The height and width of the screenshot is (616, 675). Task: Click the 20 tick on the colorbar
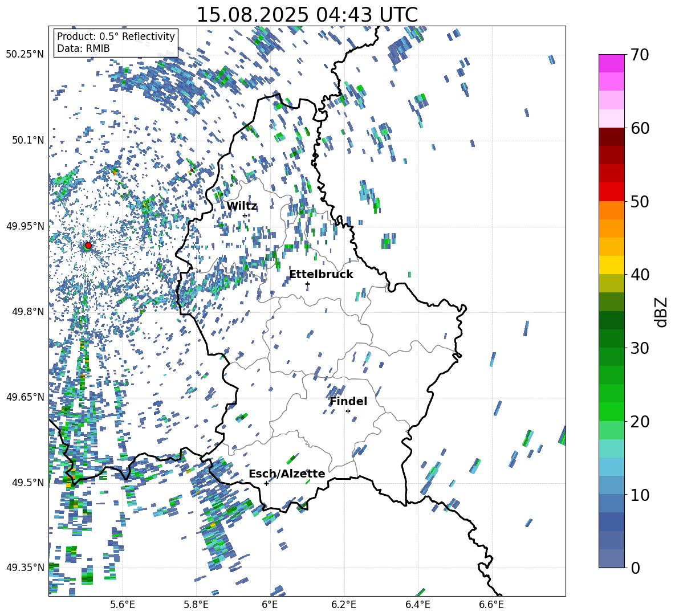tap(640, 421)
